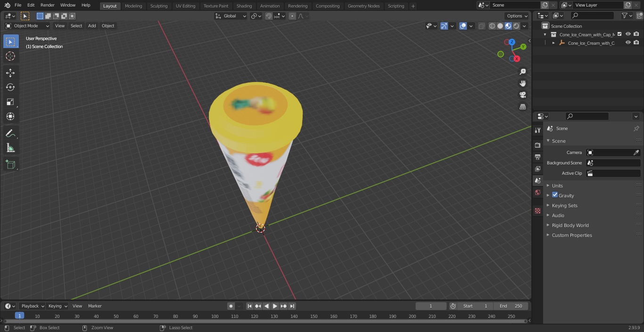Select material preview viewport shading
This screenshot has width=644, height=332.
click(x=508, y=26)
